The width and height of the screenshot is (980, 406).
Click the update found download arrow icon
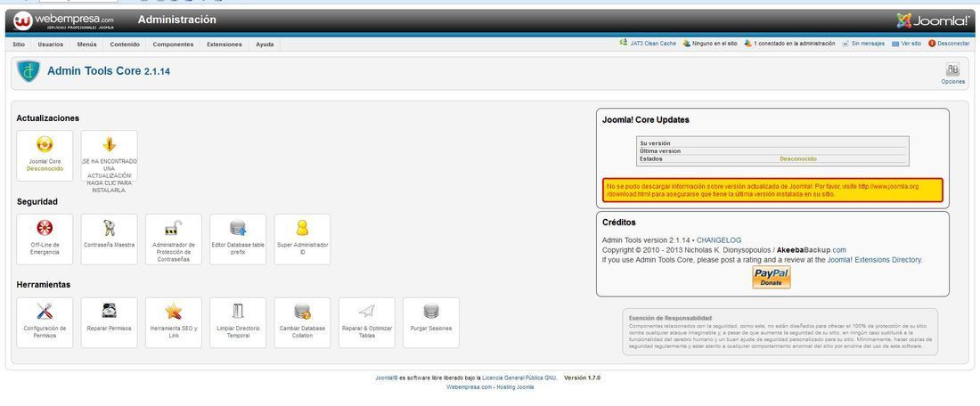(x=110, y=144)
